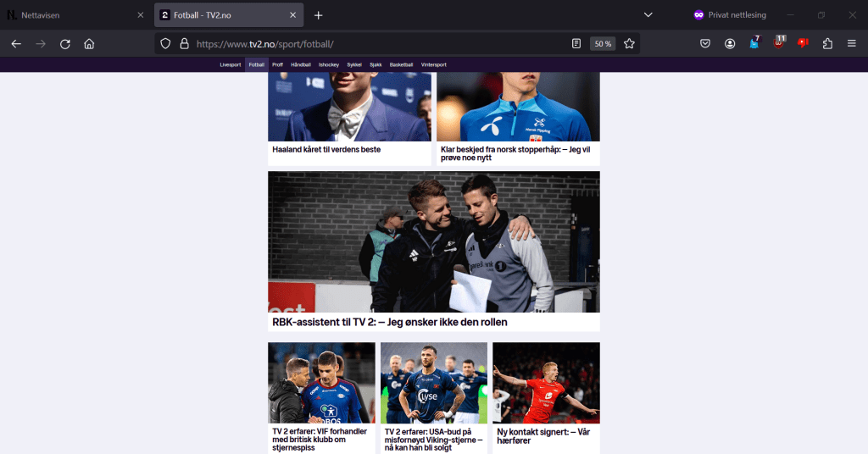
Task: Bookmark this page with the star
Action: [x=629, y=44]
